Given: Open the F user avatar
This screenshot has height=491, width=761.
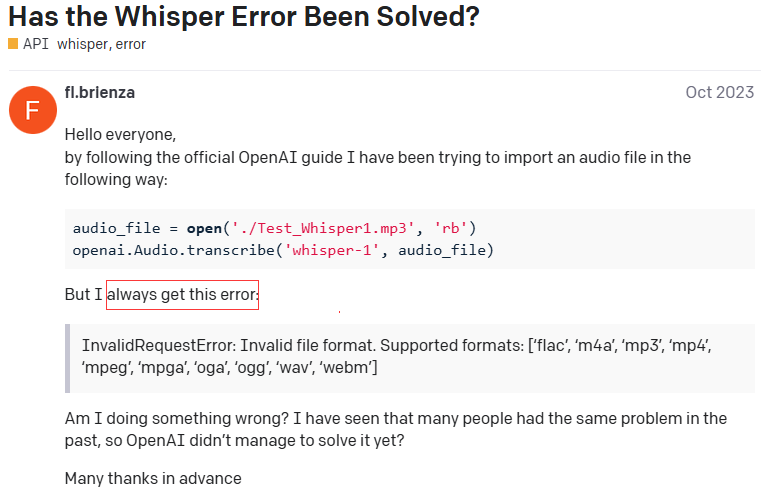Looking at the screenshot, I should (31, 110).
